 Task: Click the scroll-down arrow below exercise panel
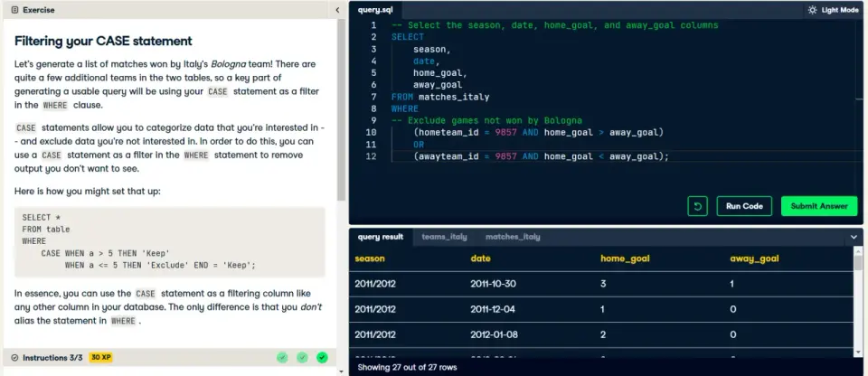(341, 371)
